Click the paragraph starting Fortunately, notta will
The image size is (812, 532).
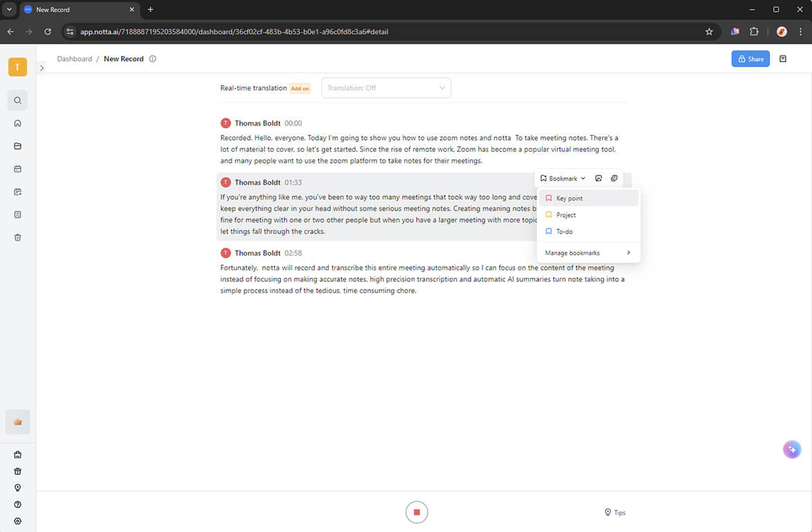pyautogui.click(x=422, y=279)
